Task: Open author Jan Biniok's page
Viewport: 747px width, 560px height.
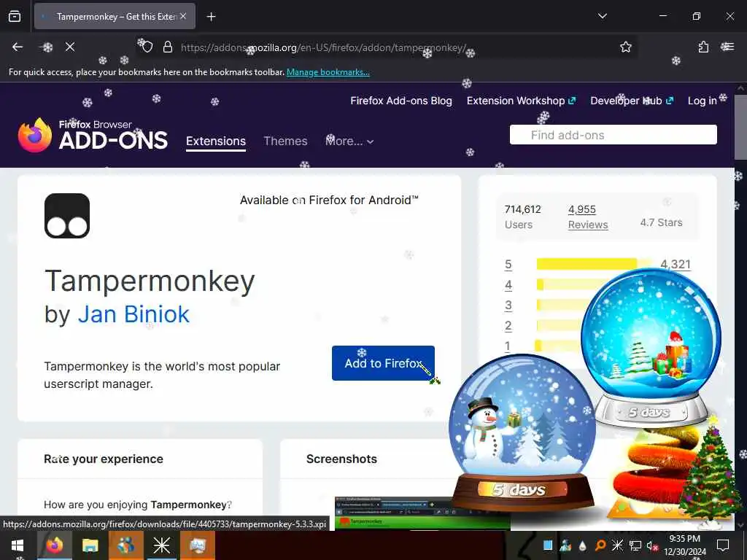Action: [133, 314]
